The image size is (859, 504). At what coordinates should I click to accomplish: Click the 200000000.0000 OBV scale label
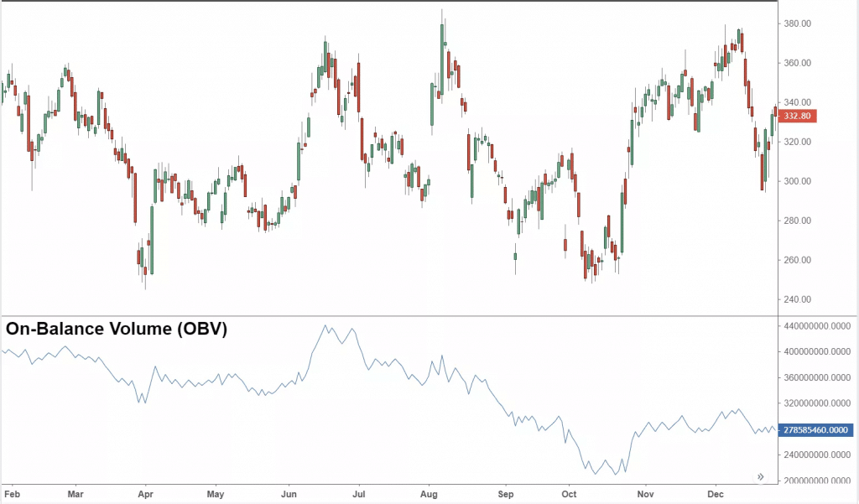[815, 481]
